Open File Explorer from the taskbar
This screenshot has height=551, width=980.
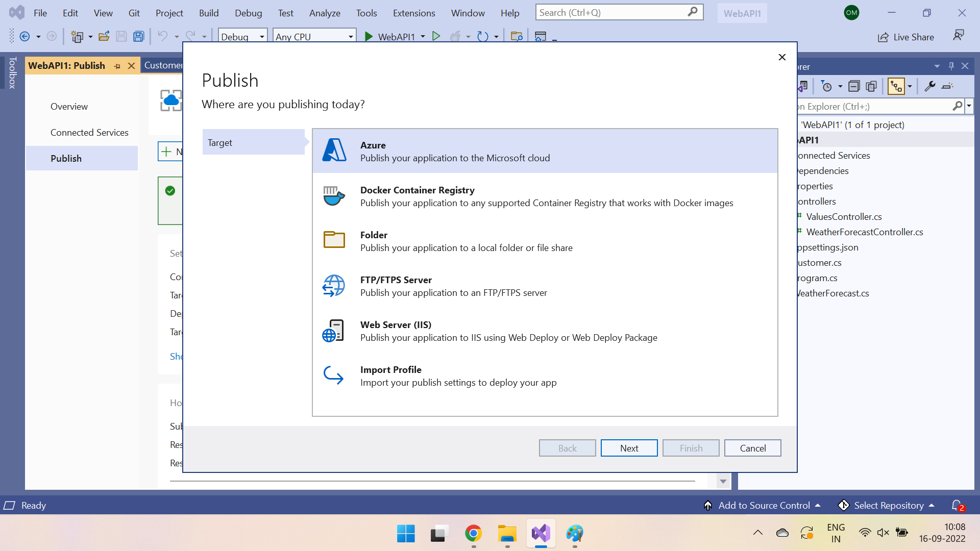click(x=507, y=534)
